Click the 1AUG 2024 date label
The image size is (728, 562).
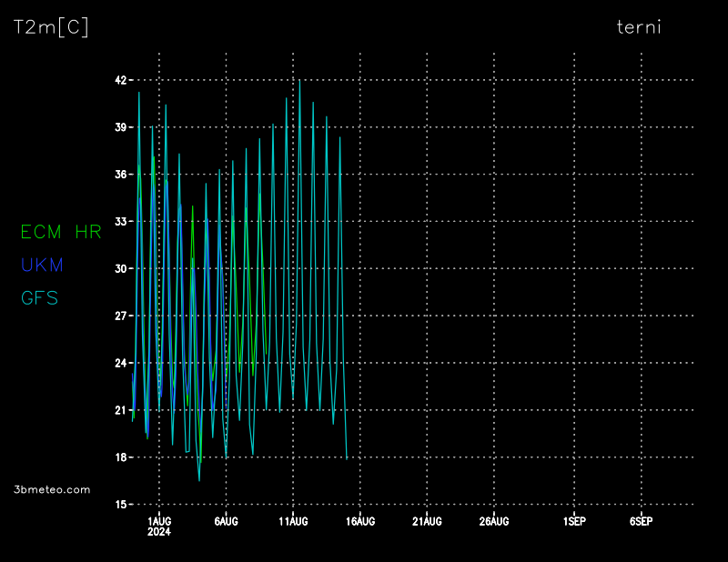[x=159, y=526]
